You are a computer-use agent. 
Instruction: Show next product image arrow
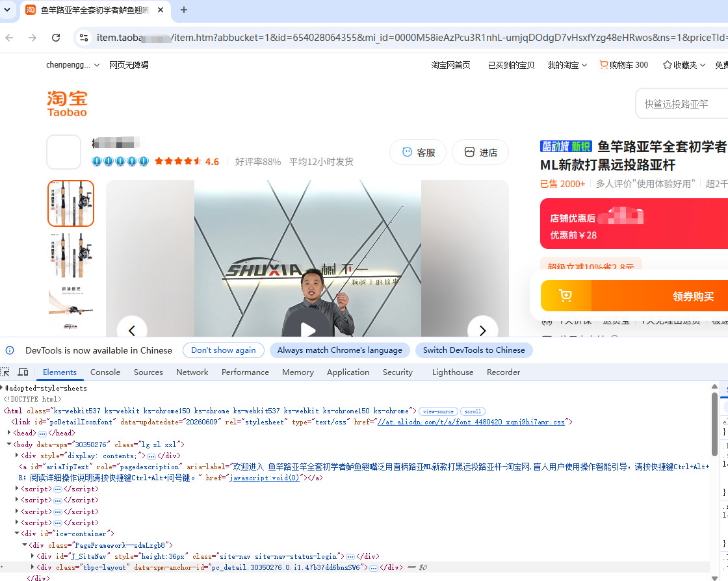483,329
